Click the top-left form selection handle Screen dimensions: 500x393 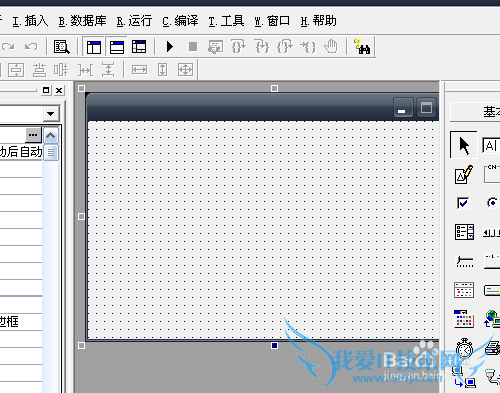tap(81, 88)
